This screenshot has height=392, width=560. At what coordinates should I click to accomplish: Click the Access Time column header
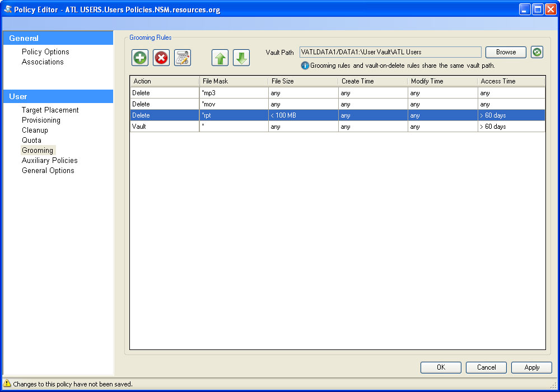click(511, 81)
